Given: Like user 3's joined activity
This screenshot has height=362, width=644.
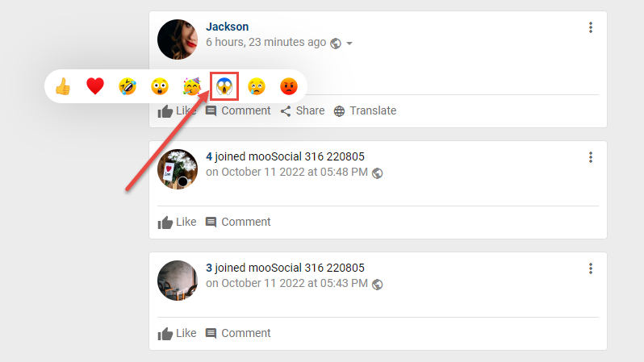Looking at the screenshot, I should 177,333.
